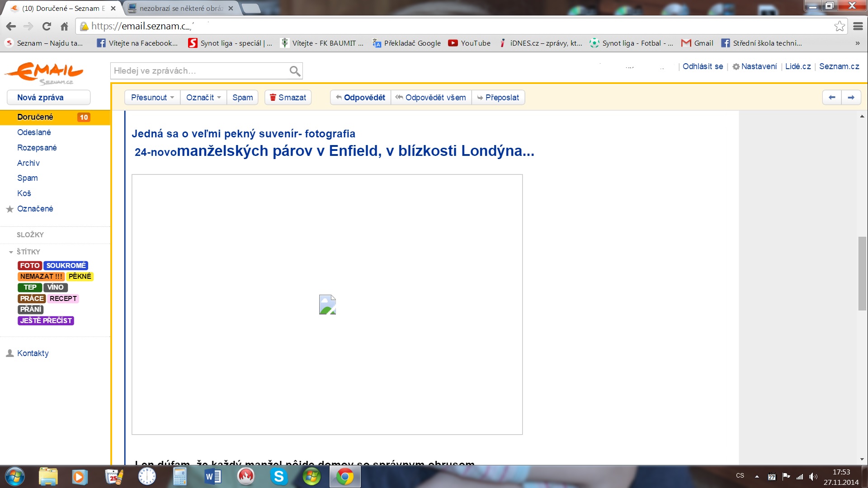Switch to the 'nezobrazí se některé' tab
This screenshot has width=868, height=488.
tap(181, 8)
